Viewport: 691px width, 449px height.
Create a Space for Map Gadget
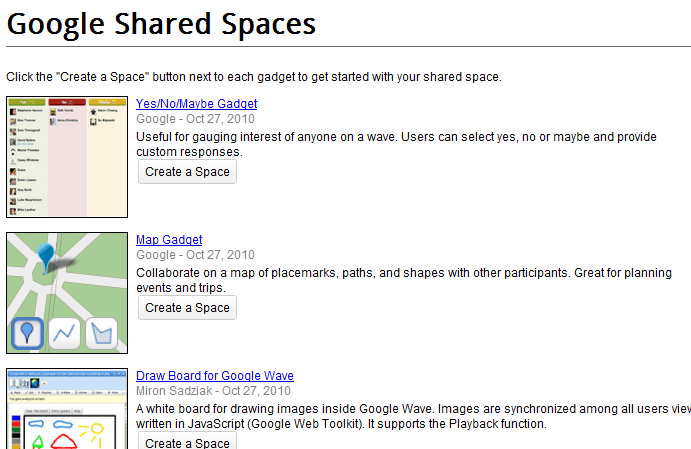pyautogui.click(x=187, y=308)
